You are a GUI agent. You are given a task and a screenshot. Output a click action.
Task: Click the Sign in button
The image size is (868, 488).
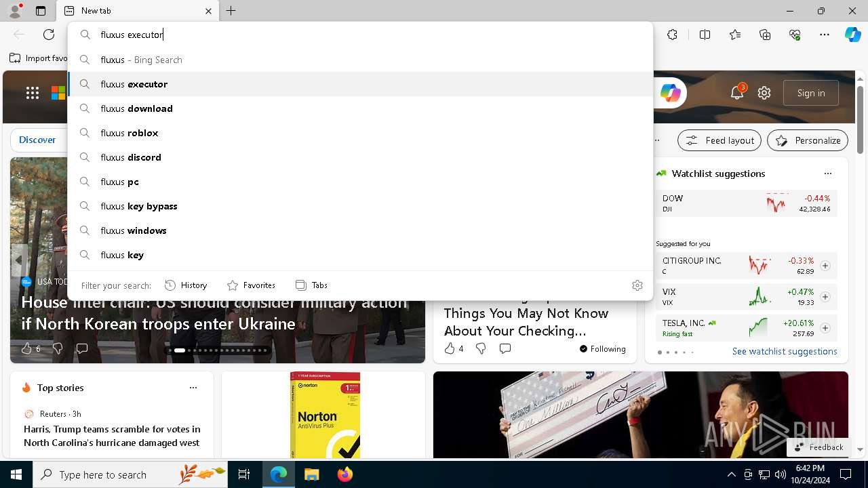[811, 93]
